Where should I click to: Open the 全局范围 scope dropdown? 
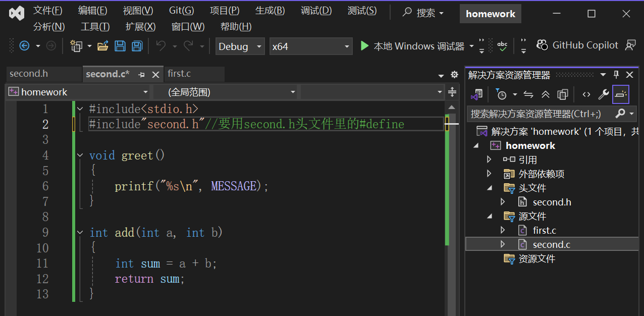point(225,92)
